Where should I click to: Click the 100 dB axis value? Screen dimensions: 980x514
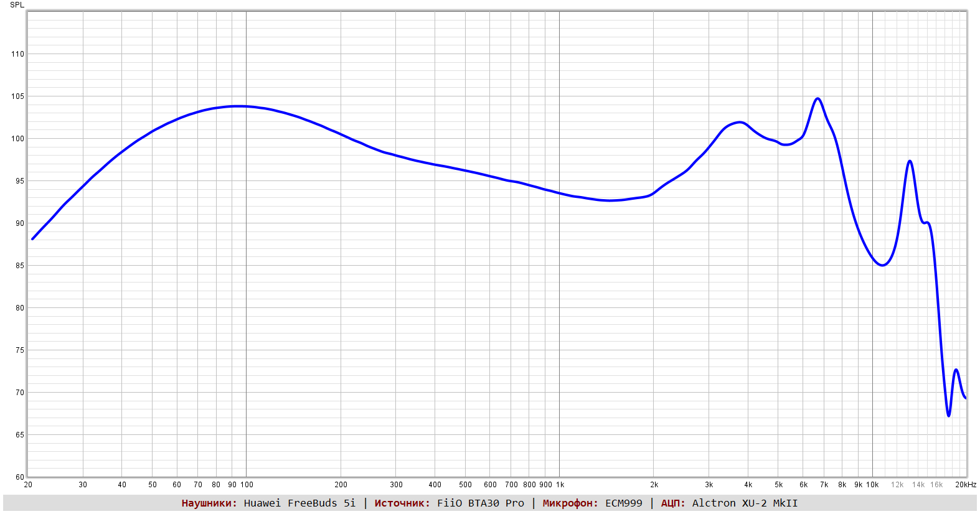coord(17,139)
